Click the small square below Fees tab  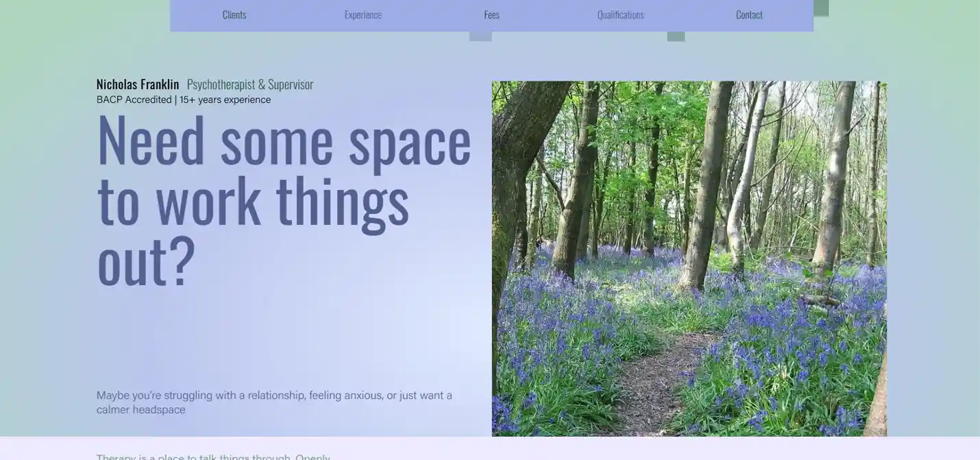pyautogui.click(x=480, y=36)
